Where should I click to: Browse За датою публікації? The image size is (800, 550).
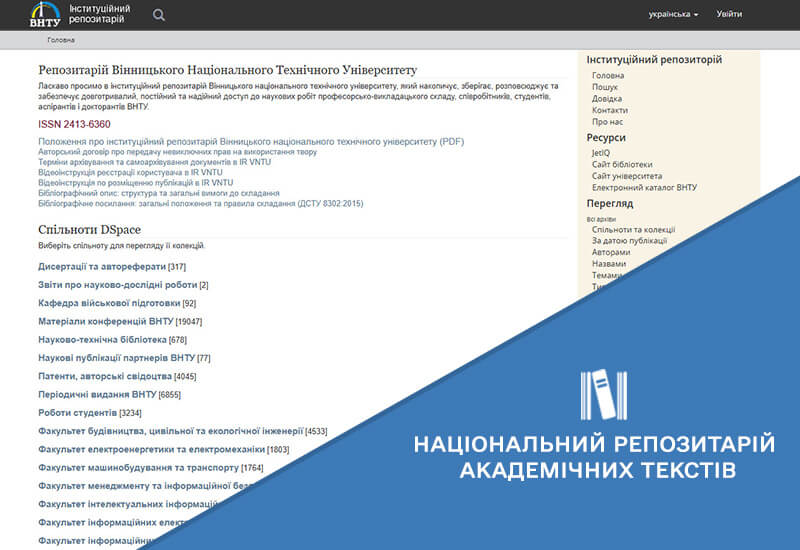pos(629,240)
